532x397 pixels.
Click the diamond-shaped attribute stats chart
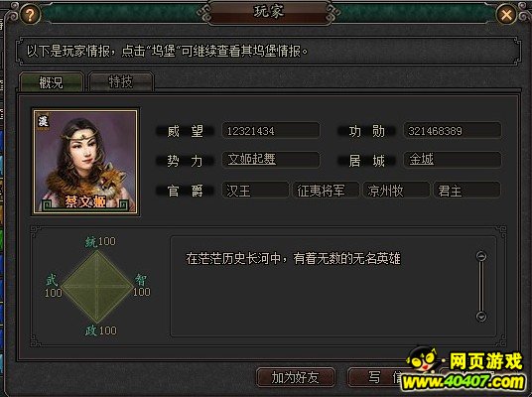point(97,287)
